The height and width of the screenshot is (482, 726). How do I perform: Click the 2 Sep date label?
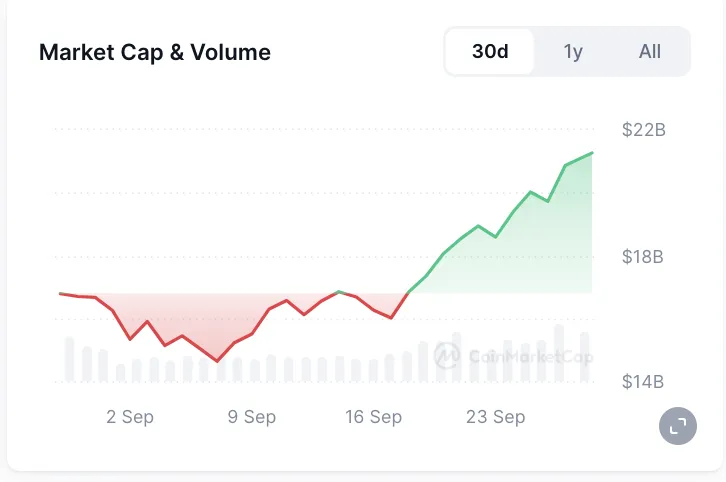point(130,417)
